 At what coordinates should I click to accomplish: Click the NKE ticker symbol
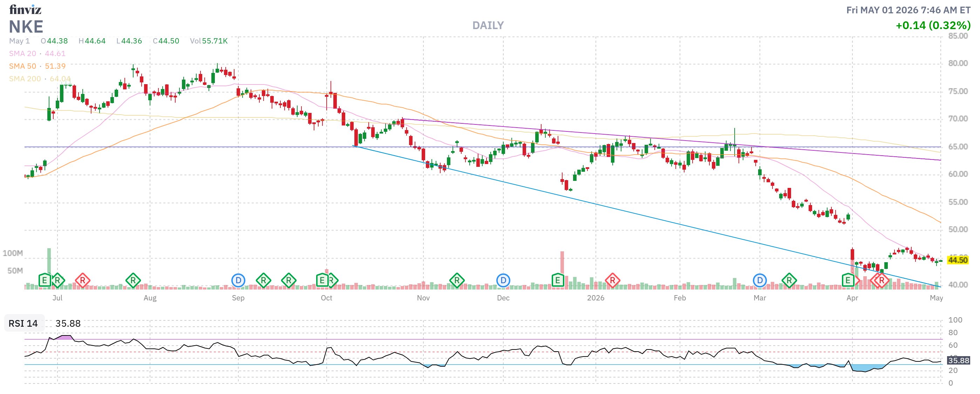(26, 27)
